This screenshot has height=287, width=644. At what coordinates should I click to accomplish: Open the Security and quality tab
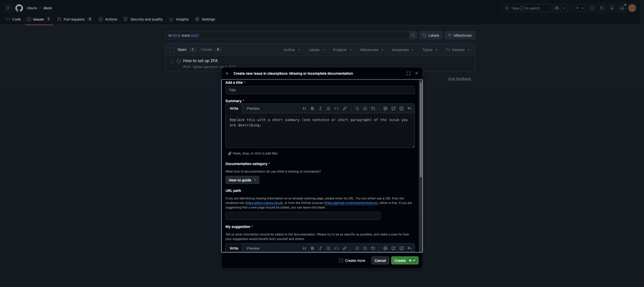(x=143, y=19)
